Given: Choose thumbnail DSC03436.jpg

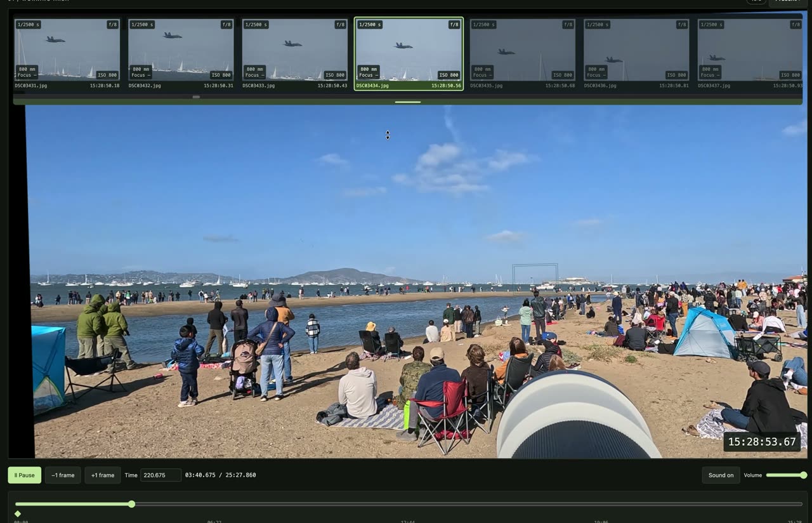Looking at the screenshot, I should [x=636, y=54].
